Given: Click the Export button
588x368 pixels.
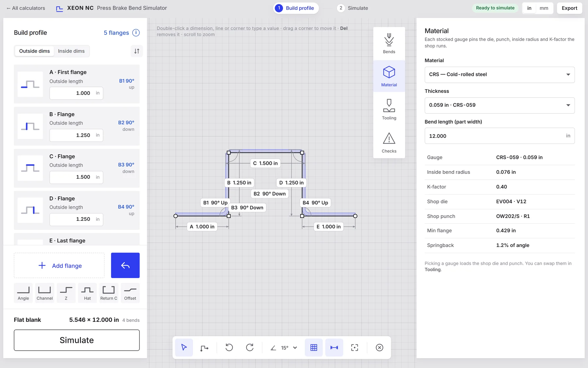Looking at the screenshot, I should point(569,8).
